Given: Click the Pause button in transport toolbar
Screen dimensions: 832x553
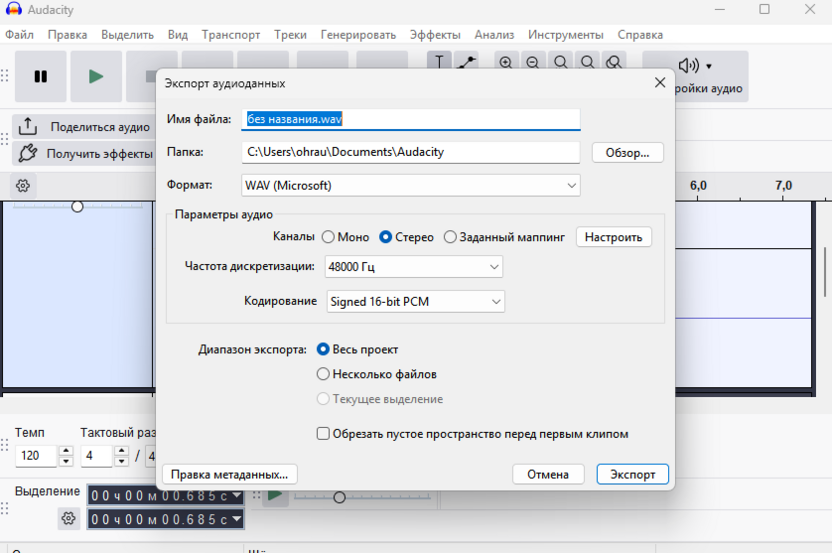Looking at the screenshot, I should click(40, 76).
